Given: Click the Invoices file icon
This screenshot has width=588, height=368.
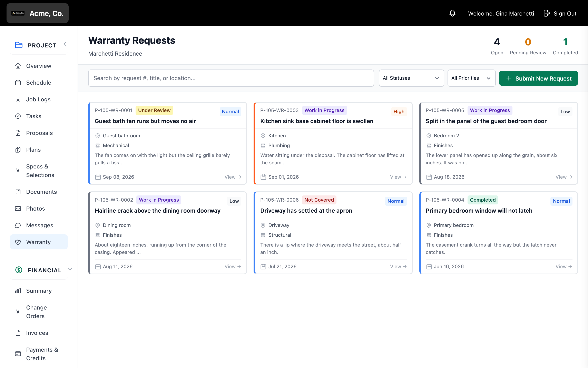Looking at the screenshot, I should pos(18,333).
